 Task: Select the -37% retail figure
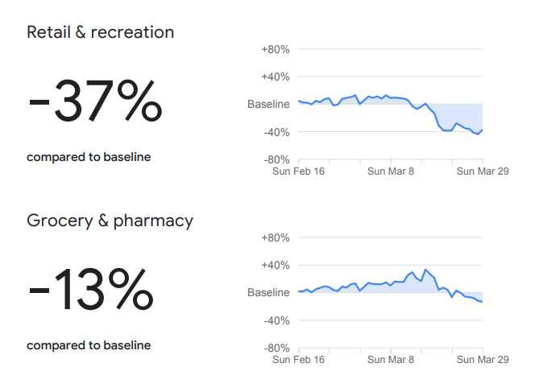(x=95, y=103)
